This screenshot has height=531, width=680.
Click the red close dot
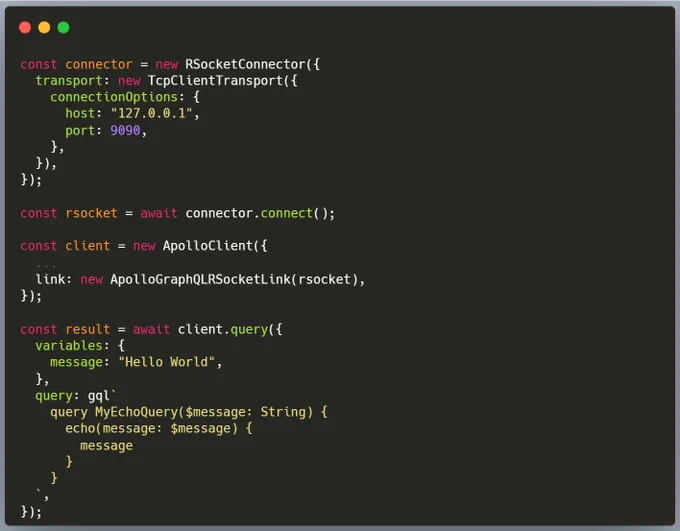(25, 28)
